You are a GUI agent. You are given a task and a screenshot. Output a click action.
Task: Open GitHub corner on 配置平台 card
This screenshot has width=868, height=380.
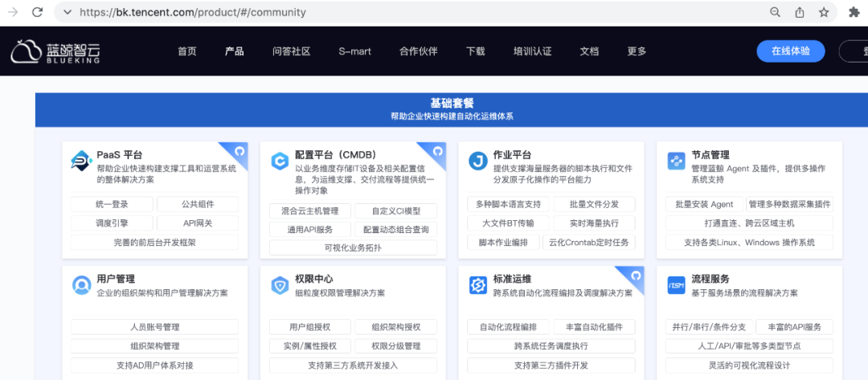[436, 151]
